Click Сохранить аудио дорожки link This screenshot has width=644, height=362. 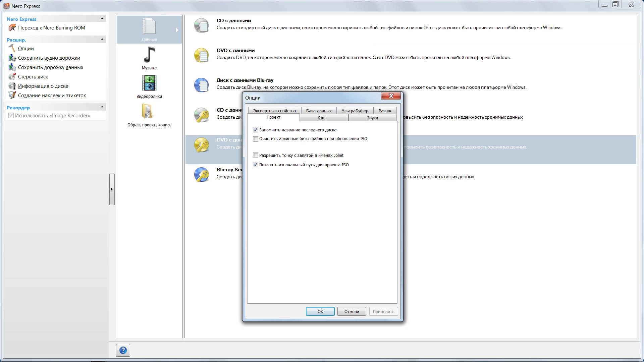[x=49, y=58]
